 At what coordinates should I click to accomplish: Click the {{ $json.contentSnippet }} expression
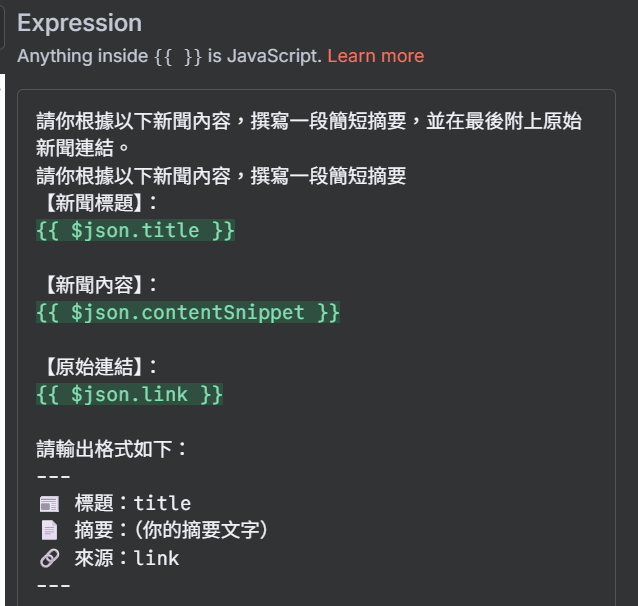click(188, 313)
